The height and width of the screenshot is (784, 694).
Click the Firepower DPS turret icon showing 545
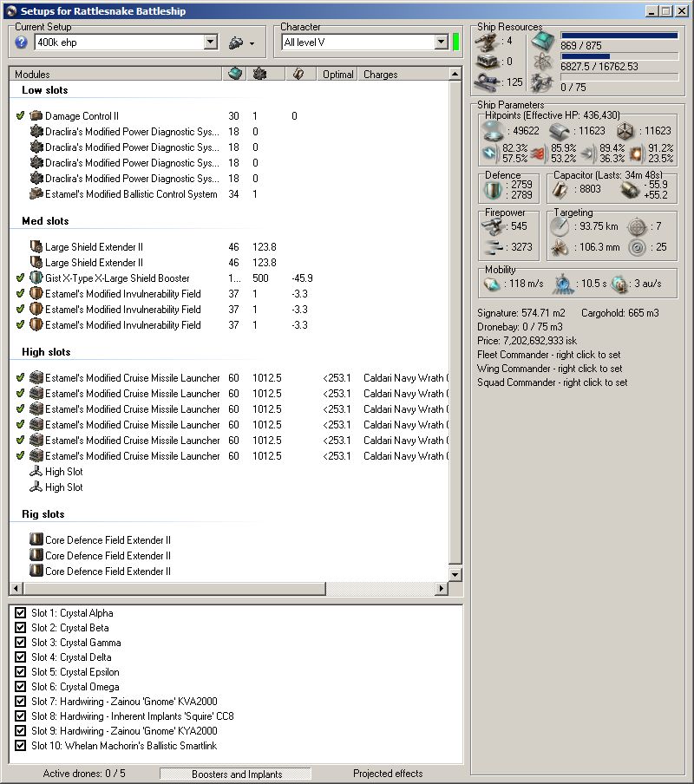click(x=494, y=226)
